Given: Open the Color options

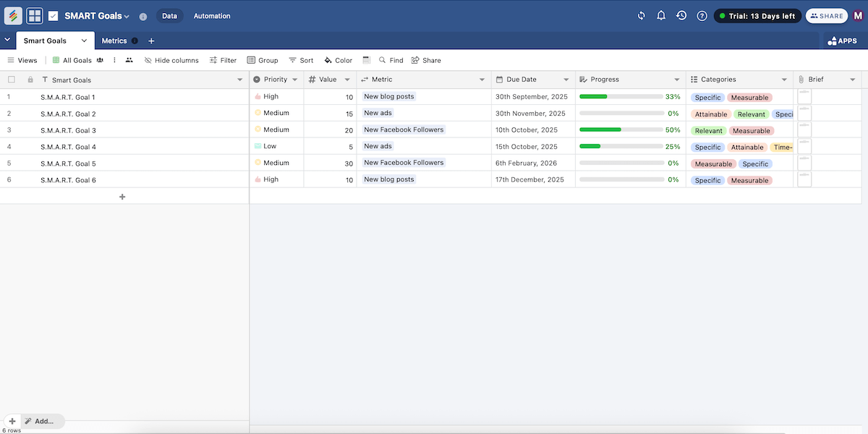Looking at the screenshot, I should point(338,60).
